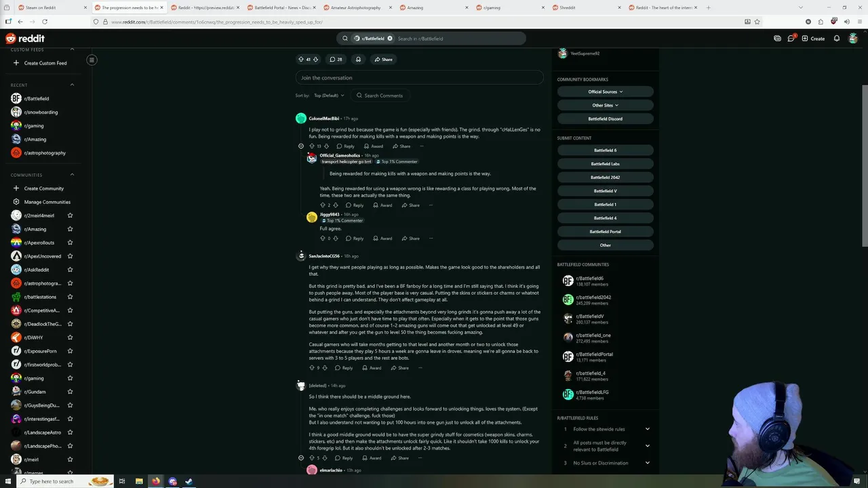
Task: Share the post
Action: coord(383,60)
